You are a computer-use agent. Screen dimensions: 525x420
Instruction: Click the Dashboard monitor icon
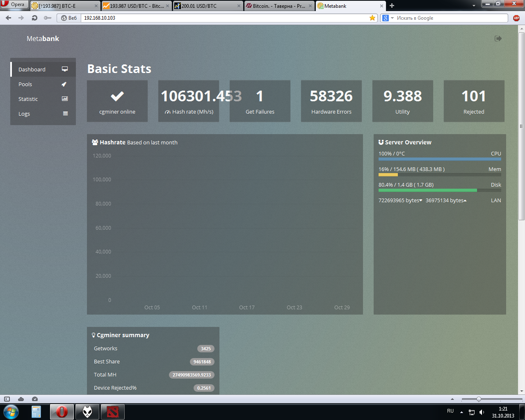coord(65,69)
